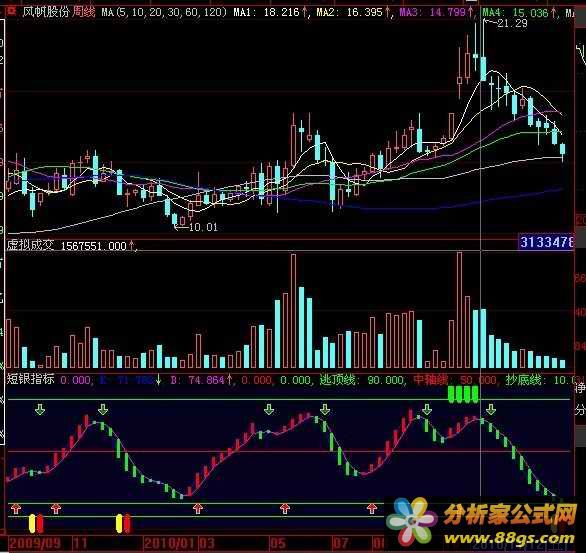This screenshot has height=553, width=586.
Task: Click the 虚拟成交 volume indicator label
Action: pyautogui.click(x=30, y=245)
